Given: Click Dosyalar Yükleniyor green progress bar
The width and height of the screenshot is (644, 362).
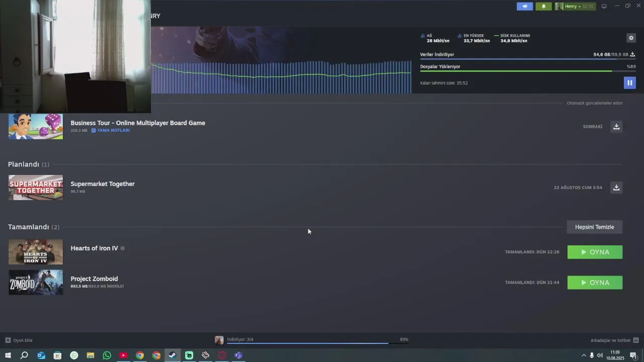Looking at the screenshot, I should coord(527,71).
